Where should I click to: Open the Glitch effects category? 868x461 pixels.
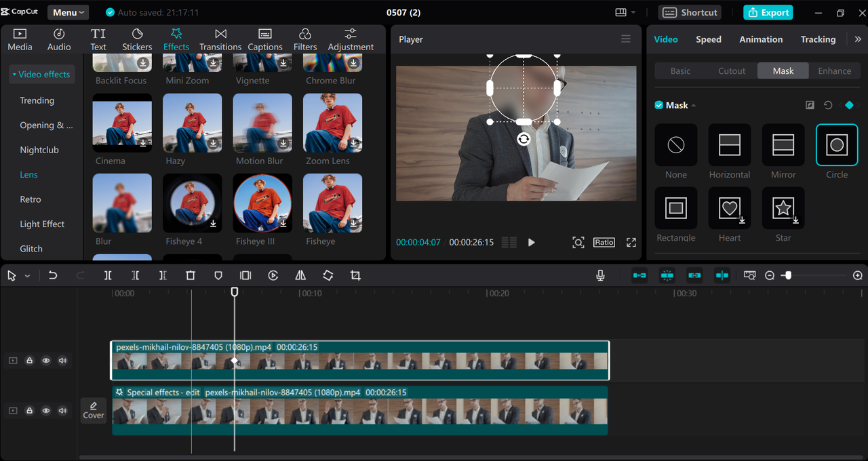point(31,249)
